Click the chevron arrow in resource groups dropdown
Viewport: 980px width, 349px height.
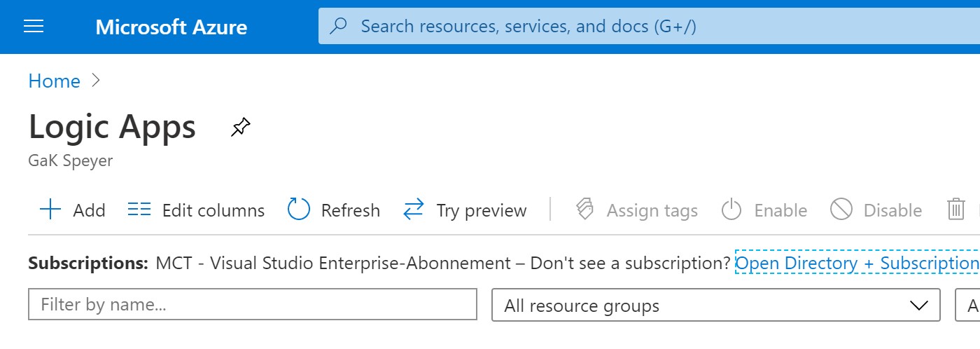[917, 306]
